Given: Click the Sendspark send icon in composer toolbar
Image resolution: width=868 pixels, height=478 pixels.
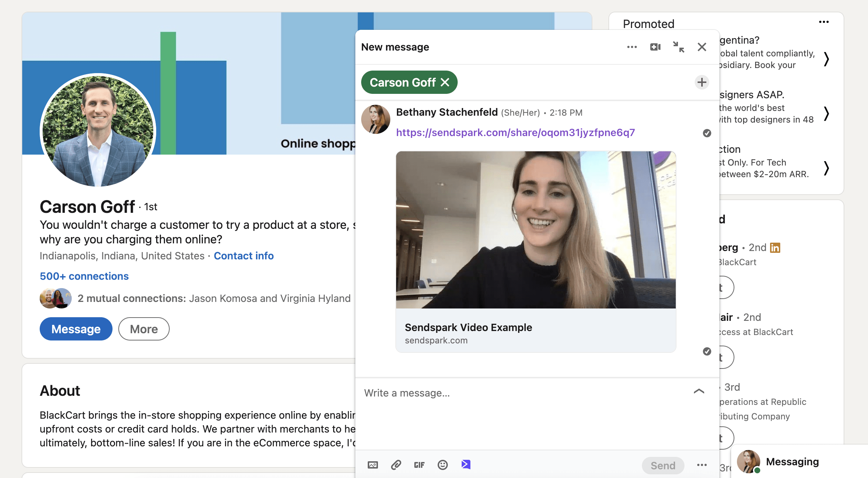Looking at the screenshot, I should 465,464.
